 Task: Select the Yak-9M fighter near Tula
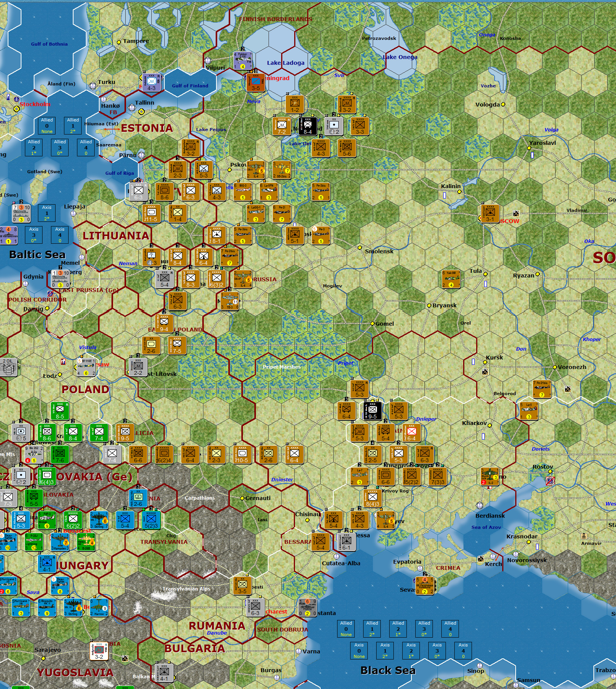pos(451,279)
